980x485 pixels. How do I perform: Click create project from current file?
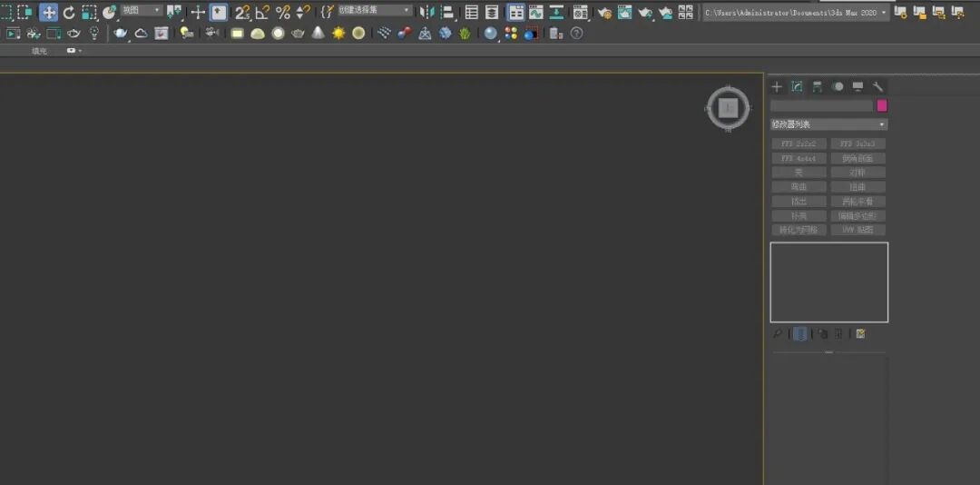click(957, 12)
